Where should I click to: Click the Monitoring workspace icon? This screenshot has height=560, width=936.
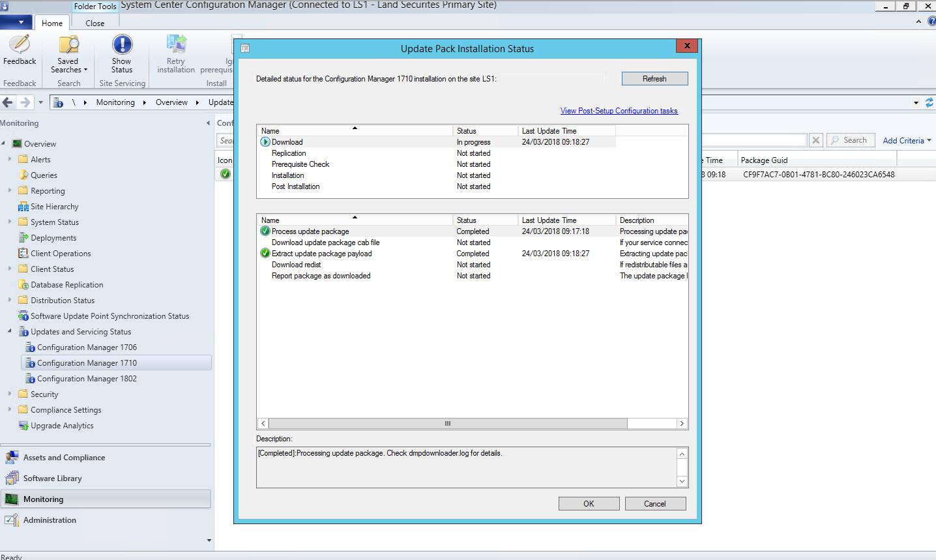point(12,499)
